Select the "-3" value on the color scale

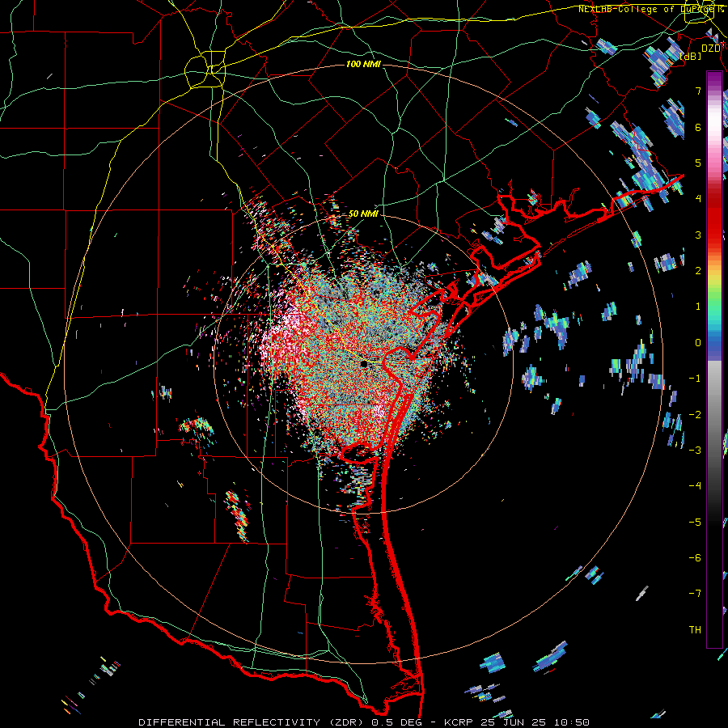tap(695, 450)
